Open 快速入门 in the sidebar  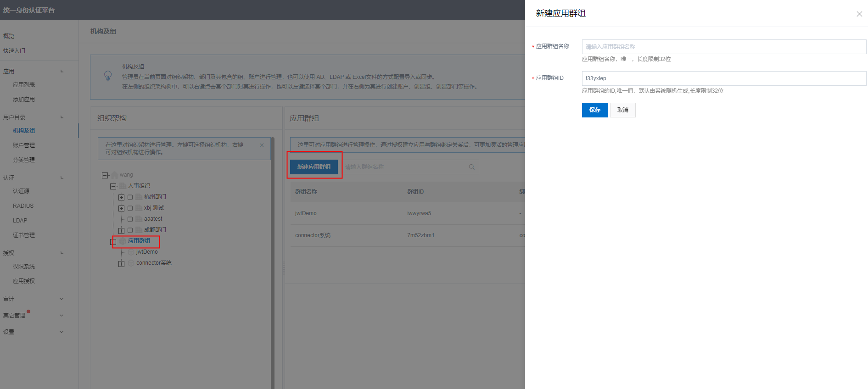tap(14, 51)
